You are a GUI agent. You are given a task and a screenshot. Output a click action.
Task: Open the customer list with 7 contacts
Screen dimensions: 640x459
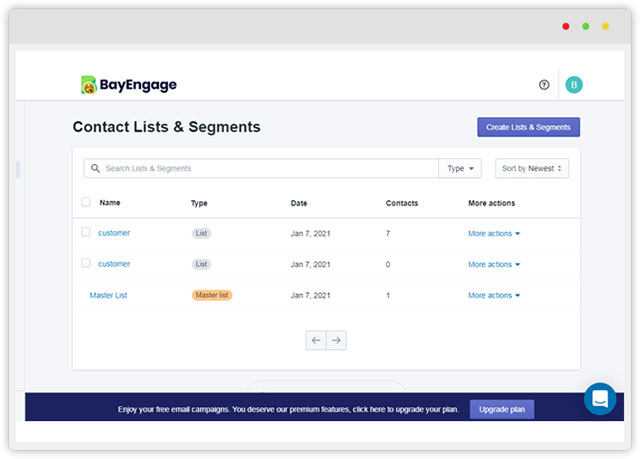[114, 233]
